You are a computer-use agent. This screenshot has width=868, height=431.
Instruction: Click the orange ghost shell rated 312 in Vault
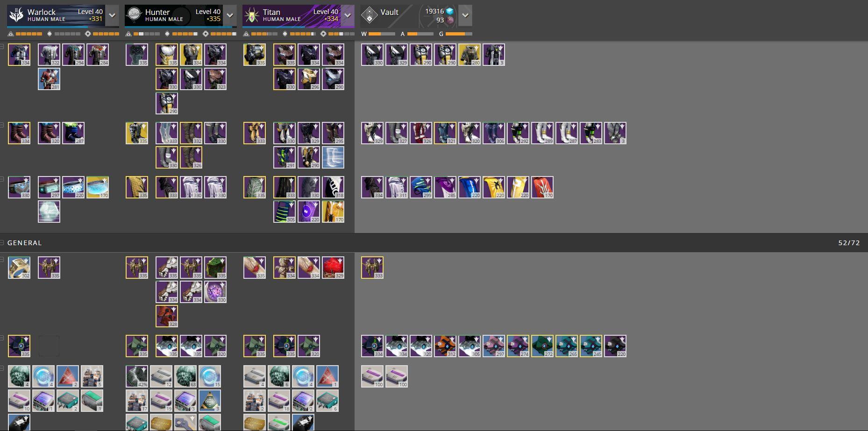coord(445,346)
